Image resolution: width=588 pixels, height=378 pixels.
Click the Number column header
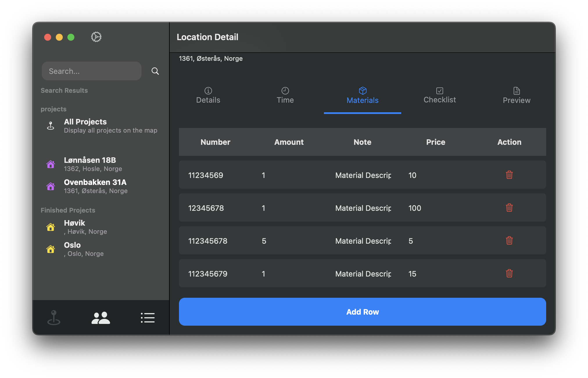[215, 142]
